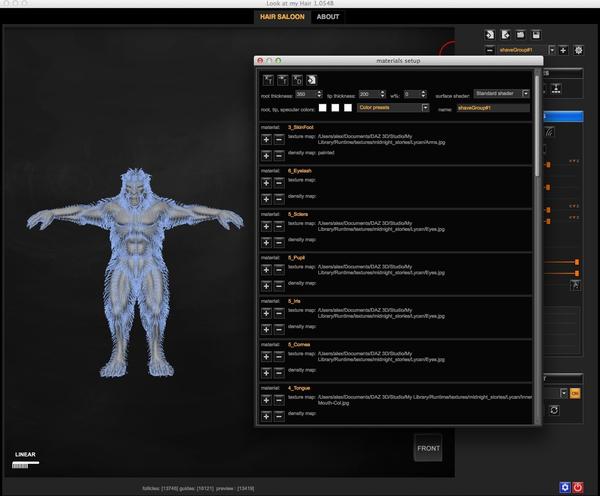Click the blue highlighted row in right panel
Viewport: 600px width, 496px height.
click(x=564, y=116)
